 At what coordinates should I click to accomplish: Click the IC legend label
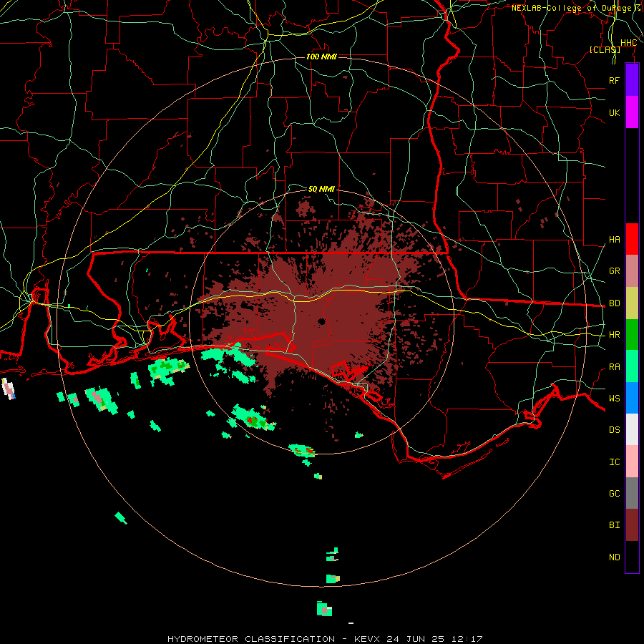click(x=615, y=462)
